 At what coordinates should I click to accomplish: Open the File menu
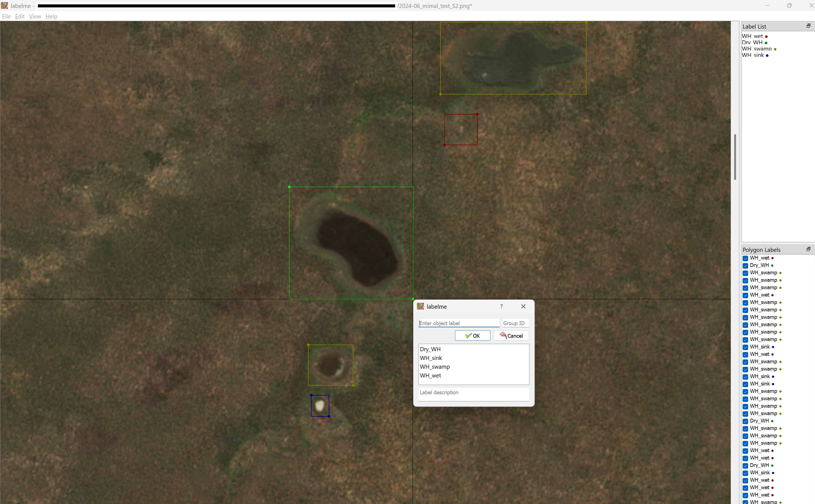[x=6, y=16]
